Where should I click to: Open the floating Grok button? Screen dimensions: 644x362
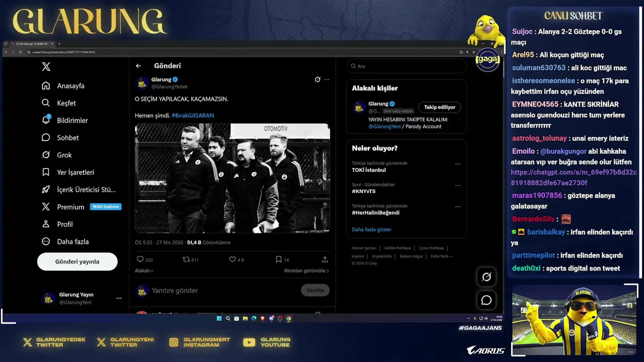487,277
